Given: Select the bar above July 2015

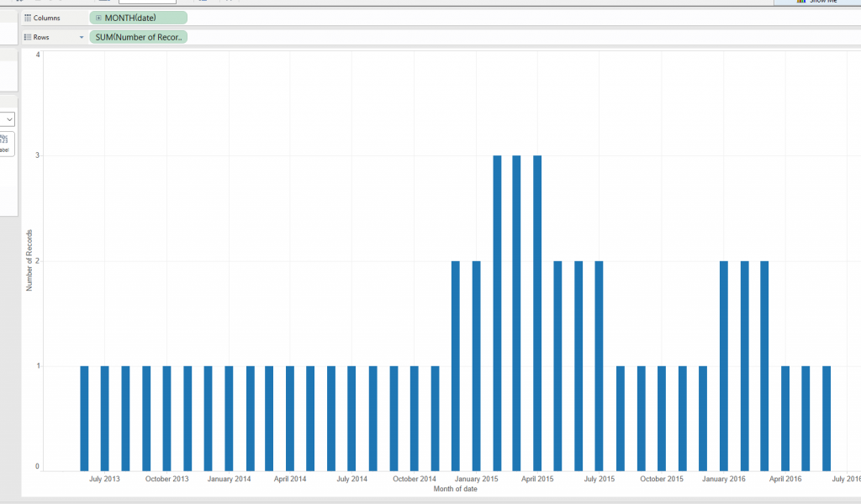Looking at the screenshot, I should coord(599,365).
